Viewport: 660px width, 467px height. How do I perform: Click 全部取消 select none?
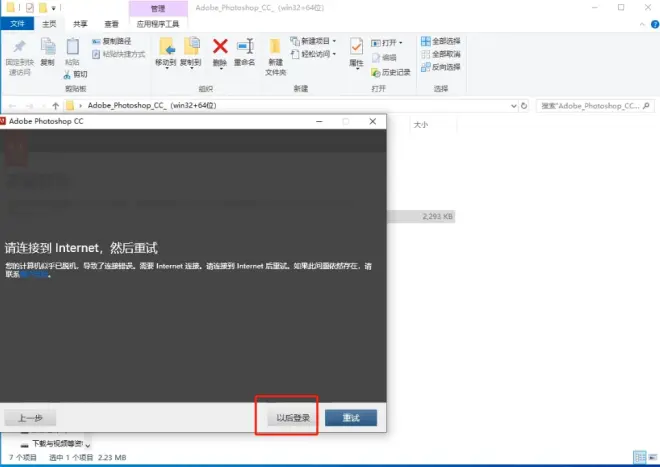441,54
